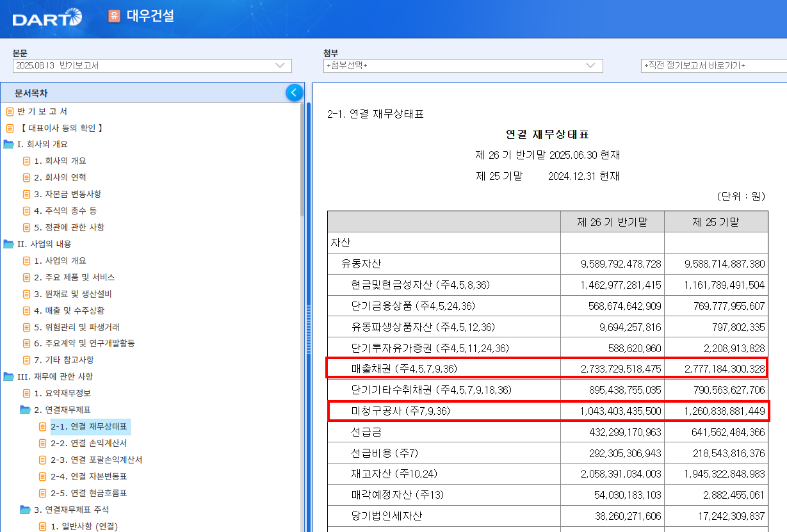Screen dimensions: 787x532
Task: Open 2-5. 연결 현금흐름표 tree entry
Action: click(x=89, y=493)
